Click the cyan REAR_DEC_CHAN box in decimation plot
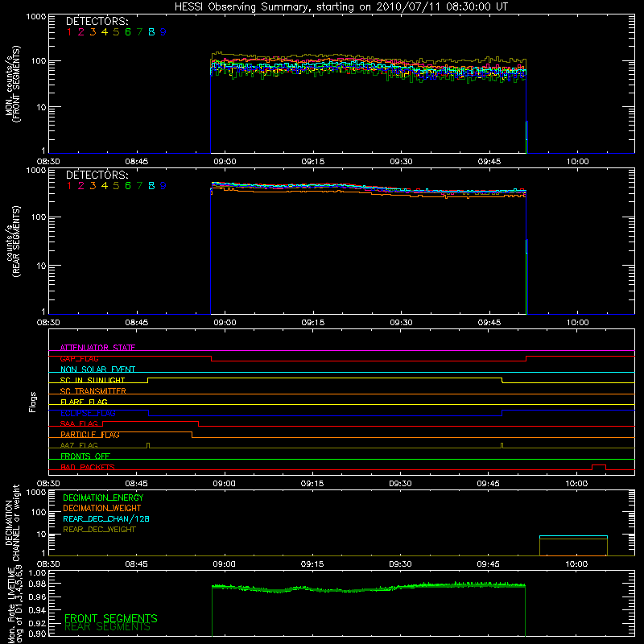The image size is (644, 644). 573,536
